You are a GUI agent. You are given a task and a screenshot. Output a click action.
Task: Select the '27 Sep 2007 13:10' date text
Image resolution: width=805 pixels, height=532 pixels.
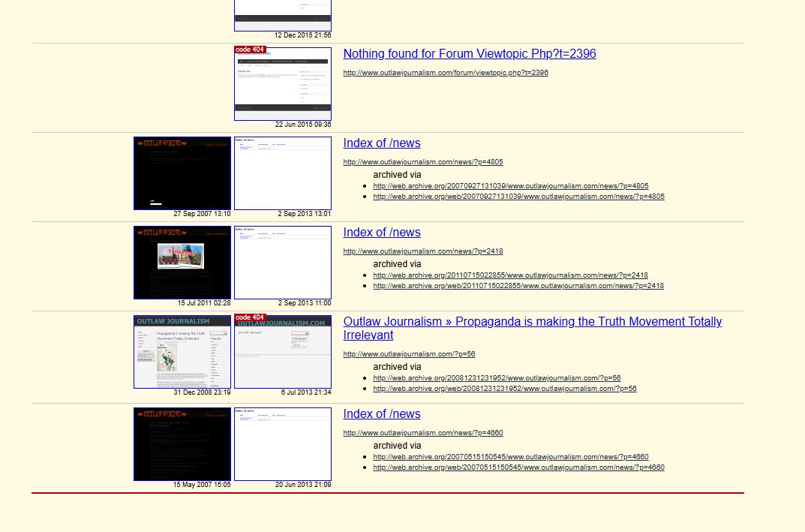pyautogui.click(x=202, y=214)
